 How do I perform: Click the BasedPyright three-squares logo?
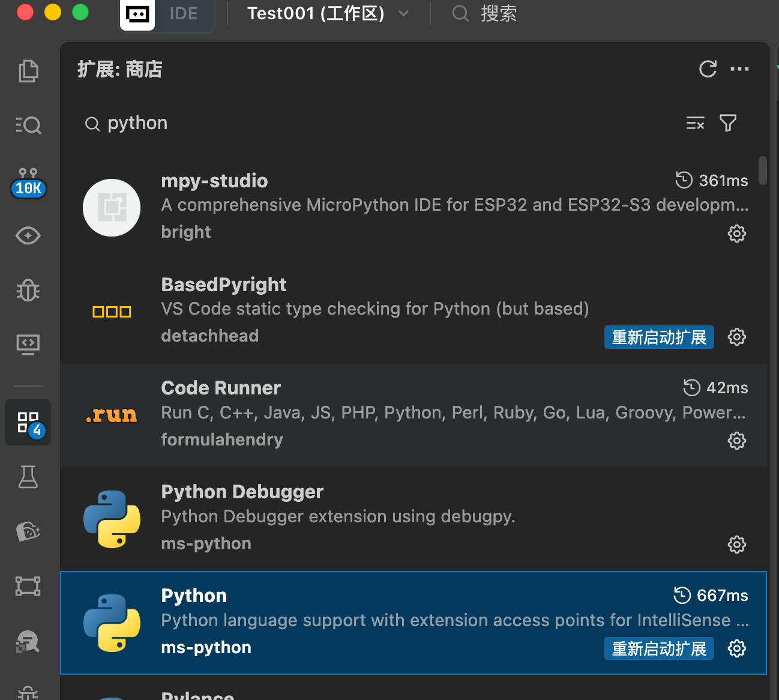tap(112, 312)
